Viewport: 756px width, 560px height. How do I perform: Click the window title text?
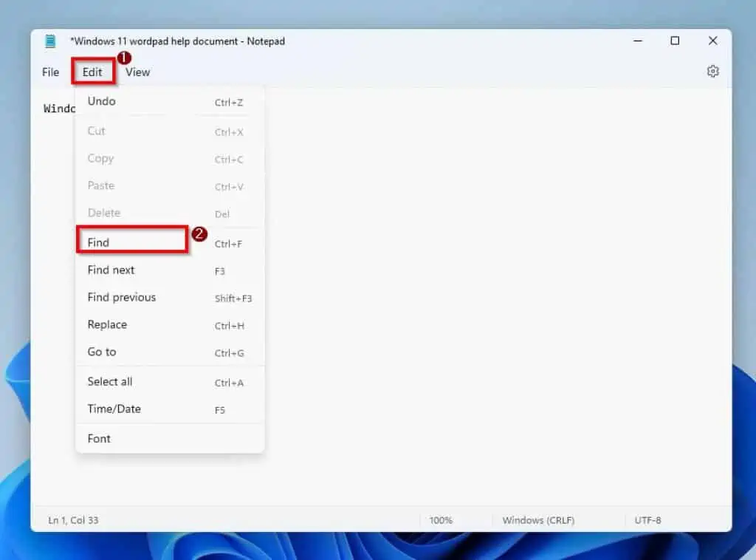[x=177, y=41]
